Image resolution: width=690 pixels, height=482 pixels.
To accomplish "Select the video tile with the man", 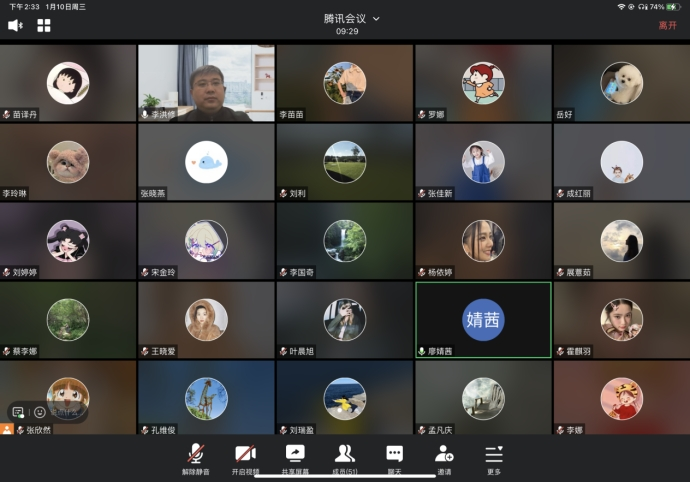I will click(x=206, y=82).
